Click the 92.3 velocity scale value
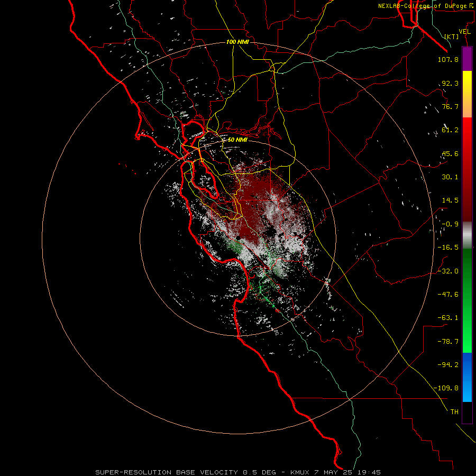Viewport: 476px width, 476px height. [x=450, y=83]
